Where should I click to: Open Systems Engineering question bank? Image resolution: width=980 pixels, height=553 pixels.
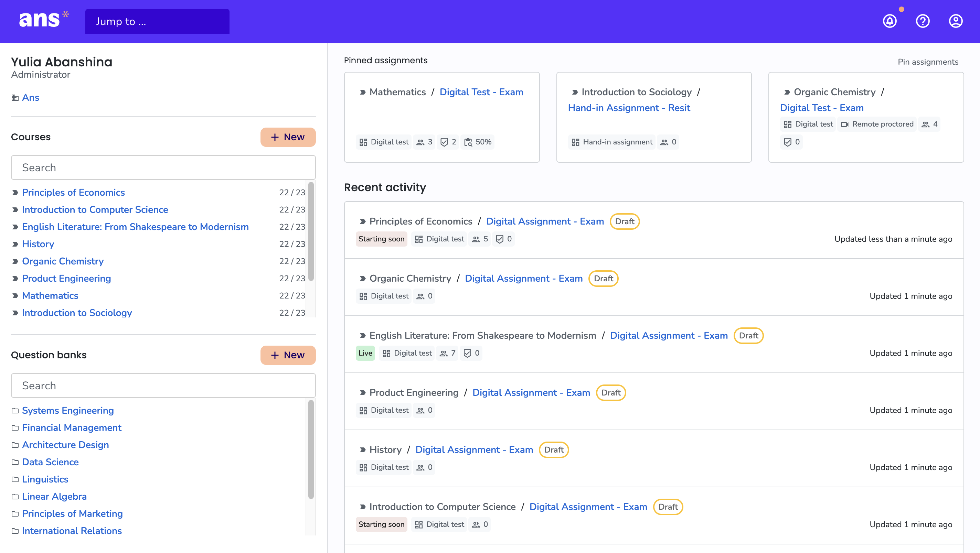(x=68, y=411)
